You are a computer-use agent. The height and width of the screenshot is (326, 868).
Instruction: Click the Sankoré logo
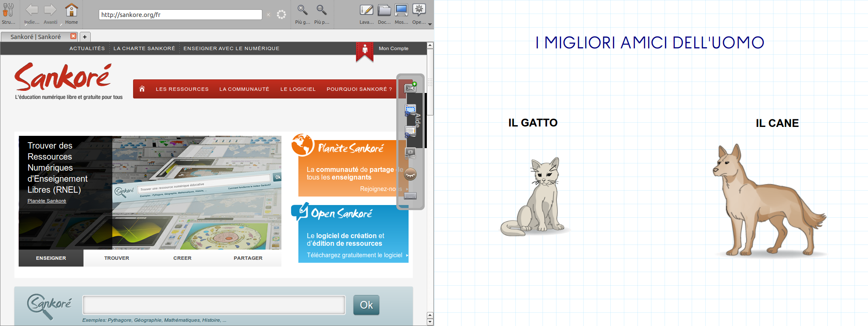point(63,77)
